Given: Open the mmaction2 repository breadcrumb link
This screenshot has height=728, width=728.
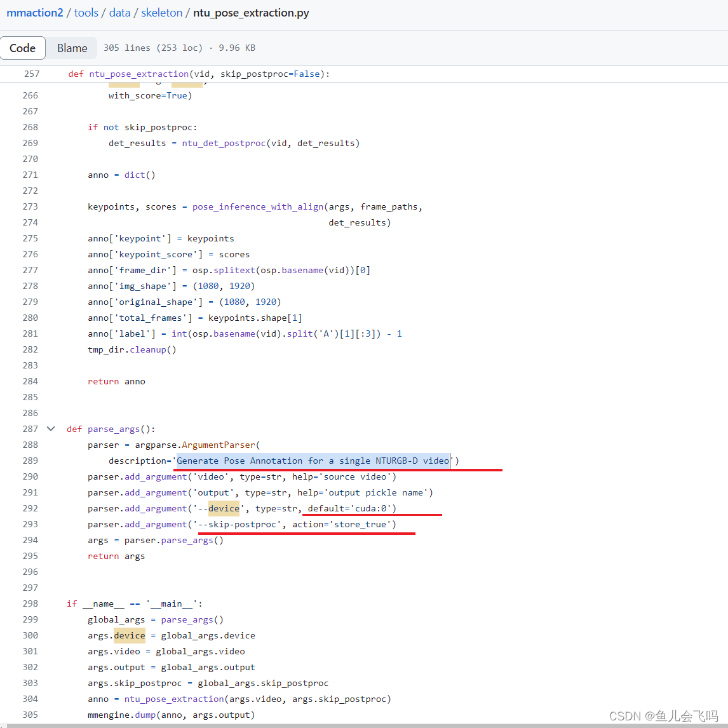Looking at the screenshot, I should point(34,13).
